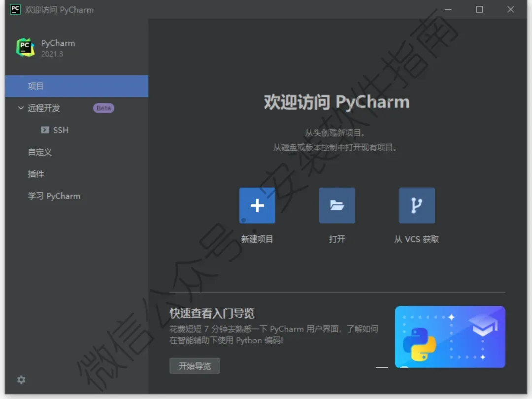This screenshot has width=532, height=399.
Task: Open settings gear in sidebar corner
Action: pos(21,380)
